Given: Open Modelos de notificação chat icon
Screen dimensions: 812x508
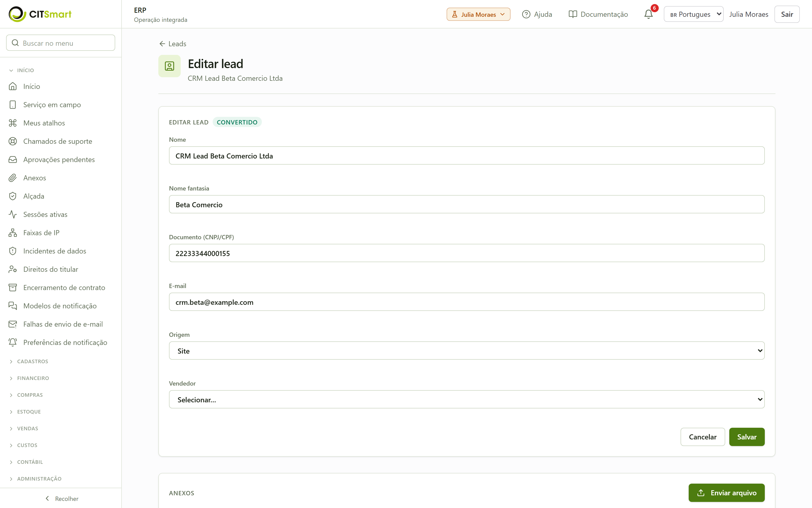Looking at the screenshot, I should pyautogui.click(x=13, y=306).
